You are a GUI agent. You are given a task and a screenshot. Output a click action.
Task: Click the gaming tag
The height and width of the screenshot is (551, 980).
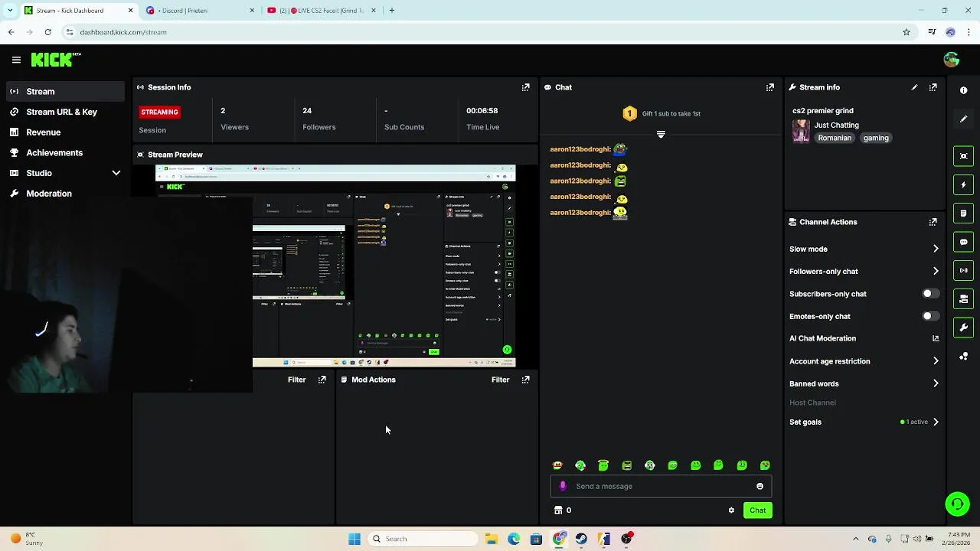click(x=876, y=138)
